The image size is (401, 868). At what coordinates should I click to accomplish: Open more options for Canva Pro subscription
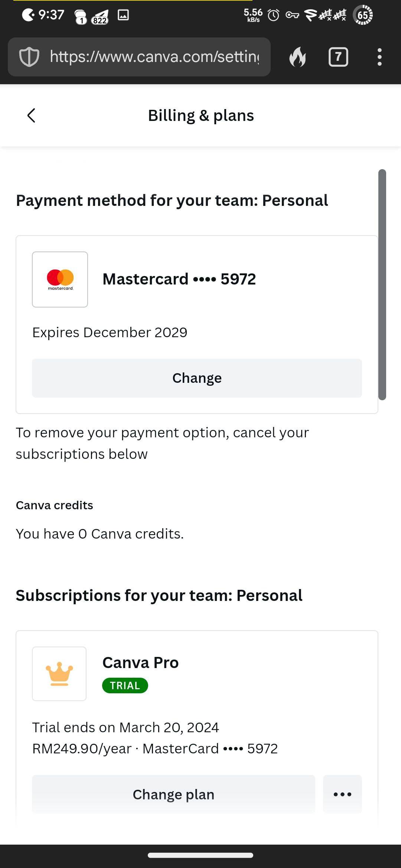click(342, 794)
